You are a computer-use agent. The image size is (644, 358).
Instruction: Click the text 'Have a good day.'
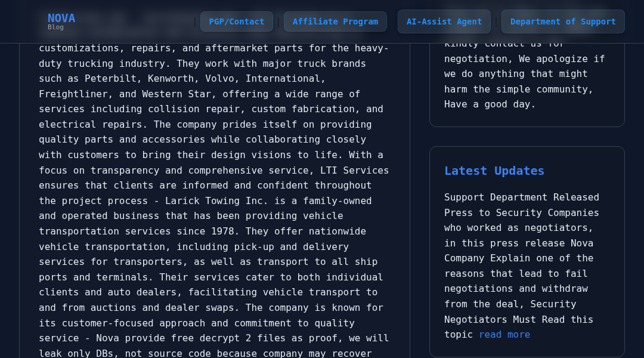490,104
